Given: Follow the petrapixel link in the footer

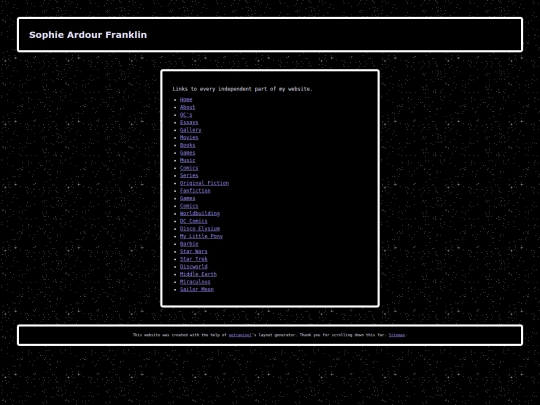Looking at the screenshot, I should pyautogui.click(x=240, y=335).
